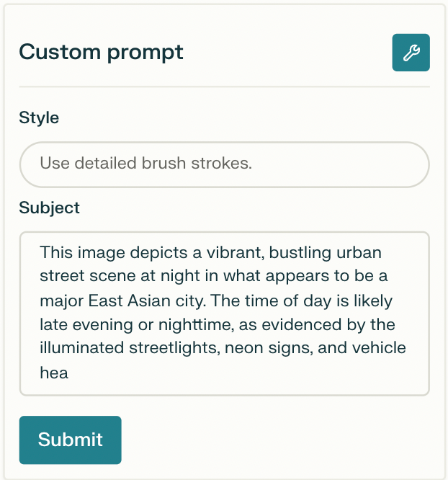Click the "Custom prompt" heading
This screenshot has height=480, width=448.
pyautogui.click(x=101, y=53)
